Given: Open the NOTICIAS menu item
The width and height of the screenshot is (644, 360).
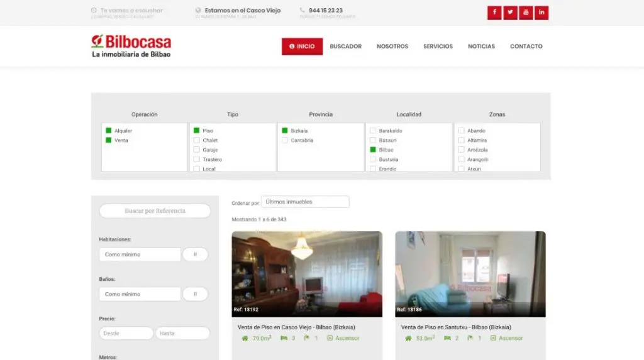Looking at the screenshot, I should (481, 46).
